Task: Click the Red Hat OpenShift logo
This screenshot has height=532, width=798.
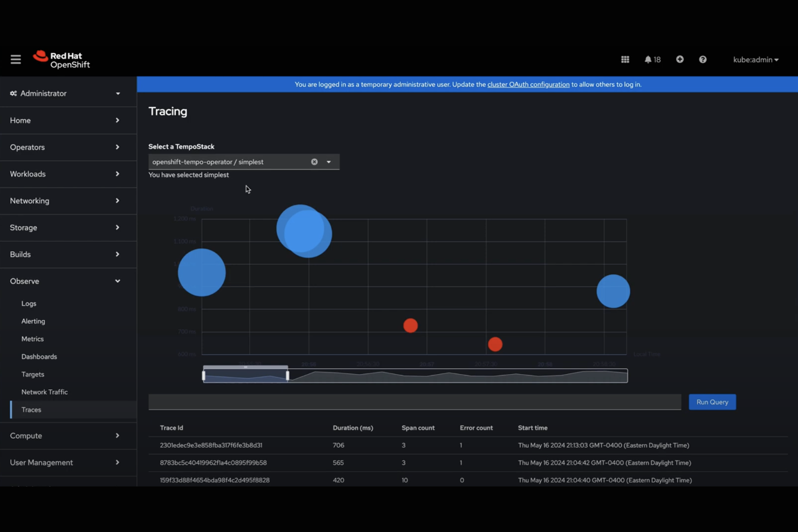Action: pos(61,59)
